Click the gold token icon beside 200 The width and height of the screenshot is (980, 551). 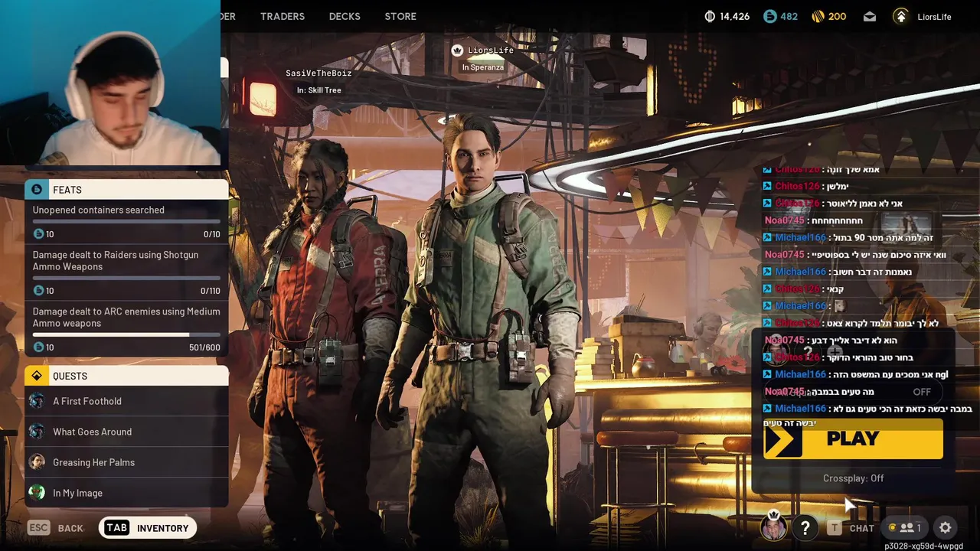[x=818, y=16]
